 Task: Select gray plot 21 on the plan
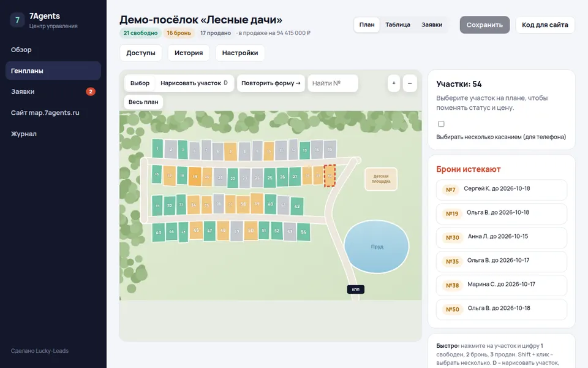point(220,178)
